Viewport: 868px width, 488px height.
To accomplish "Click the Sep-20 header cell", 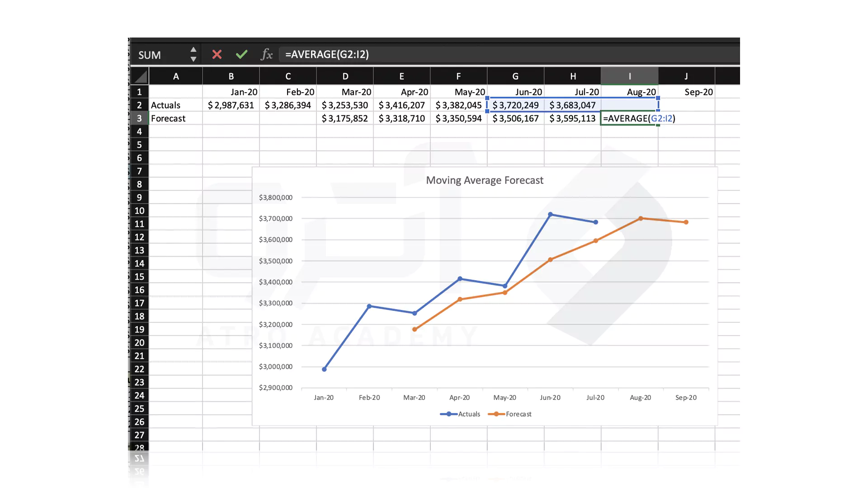I will click(x=687, y=92).
